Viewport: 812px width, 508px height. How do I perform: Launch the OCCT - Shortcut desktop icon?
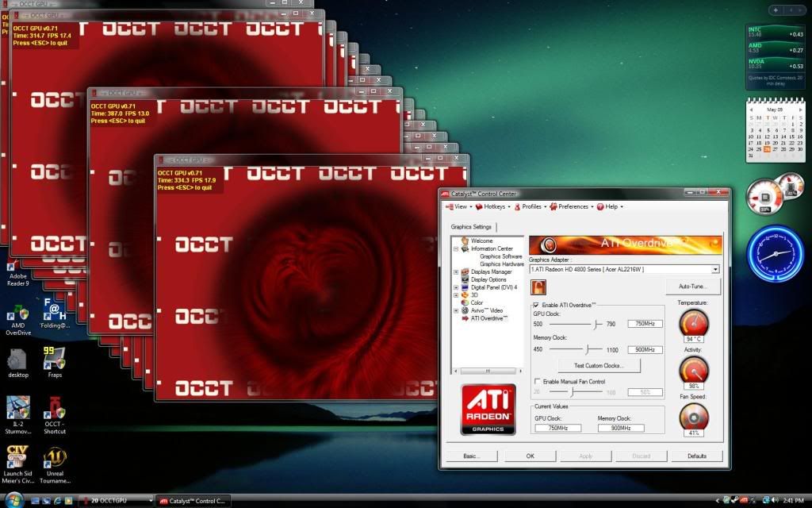click(55, 415)
